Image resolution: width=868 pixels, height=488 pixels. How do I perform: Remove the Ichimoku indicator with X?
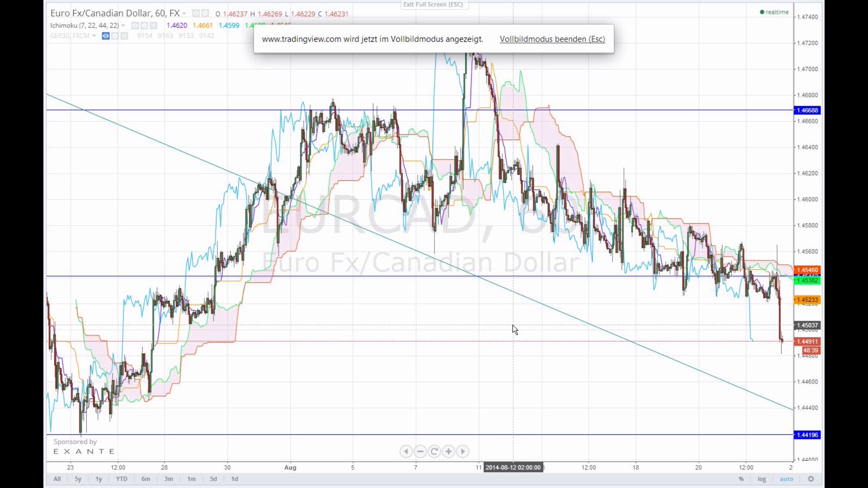[154, 26]
